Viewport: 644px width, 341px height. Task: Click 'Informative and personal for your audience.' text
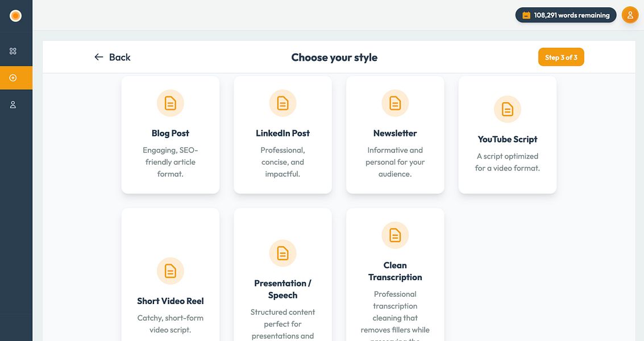395,162
